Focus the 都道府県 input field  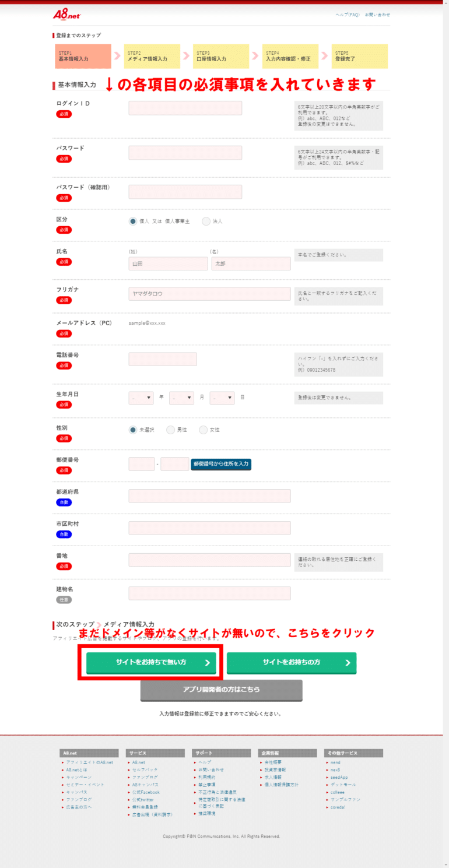pyautogui.click(x=209, y=496)
